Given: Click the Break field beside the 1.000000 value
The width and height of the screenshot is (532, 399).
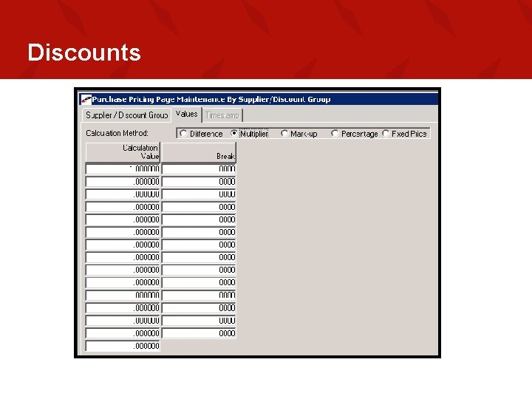Looking at the screenshot, I should (199, 169).
